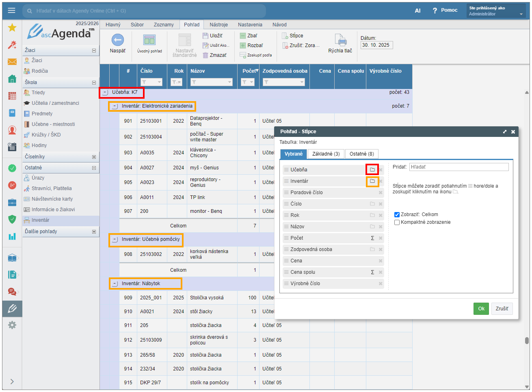The image size is (532, 392).
Task: Click the Rýchla tlač print icon
Action: 340,40
